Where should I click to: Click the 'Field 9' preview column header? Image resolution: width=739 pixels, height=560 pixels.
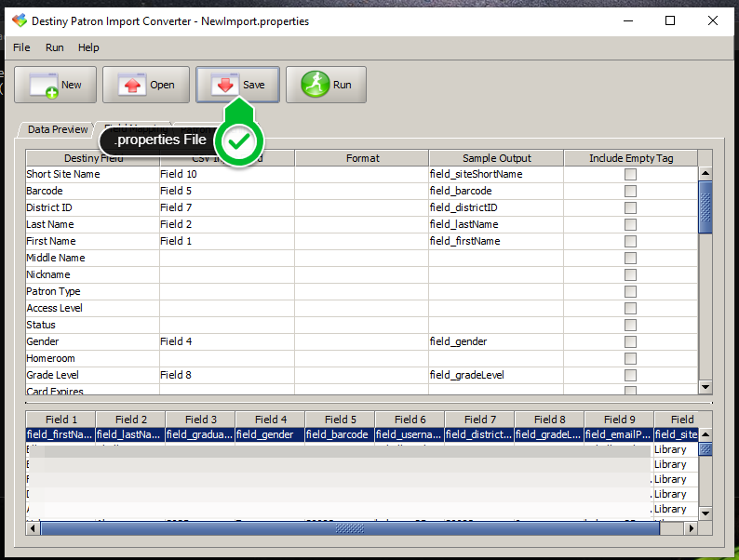(619, 420)
